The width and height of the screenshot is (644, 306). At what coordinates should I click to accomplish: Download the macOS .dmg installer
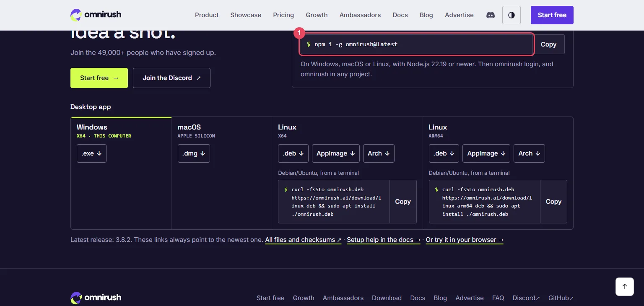(194, 153)
